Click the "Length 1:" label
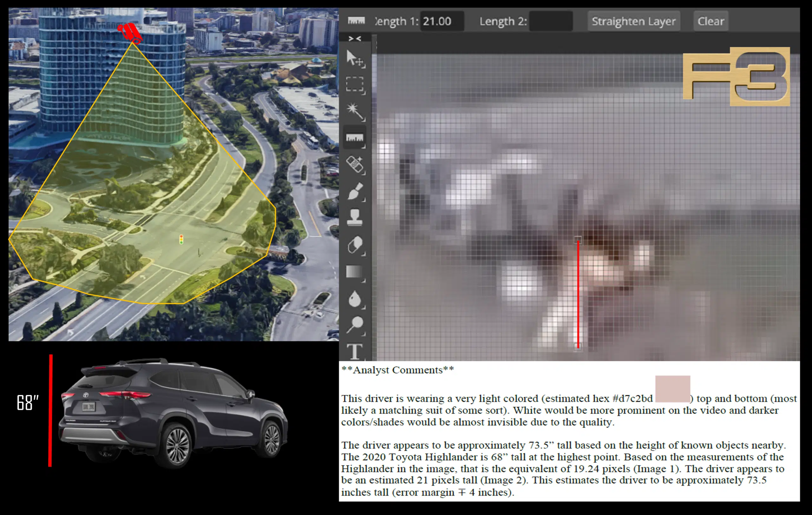This screenshot has width=812, height=515. click(x=397, y=21)
